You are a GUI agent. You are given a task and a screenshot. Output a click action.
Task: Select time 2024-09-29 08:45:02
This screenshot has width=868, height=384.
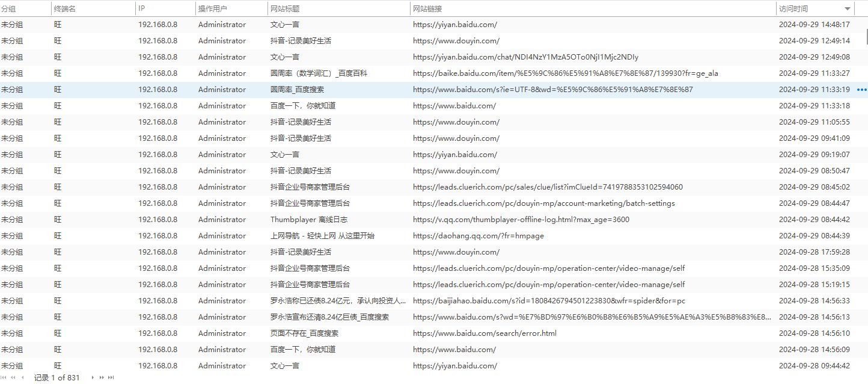(815, 187)
